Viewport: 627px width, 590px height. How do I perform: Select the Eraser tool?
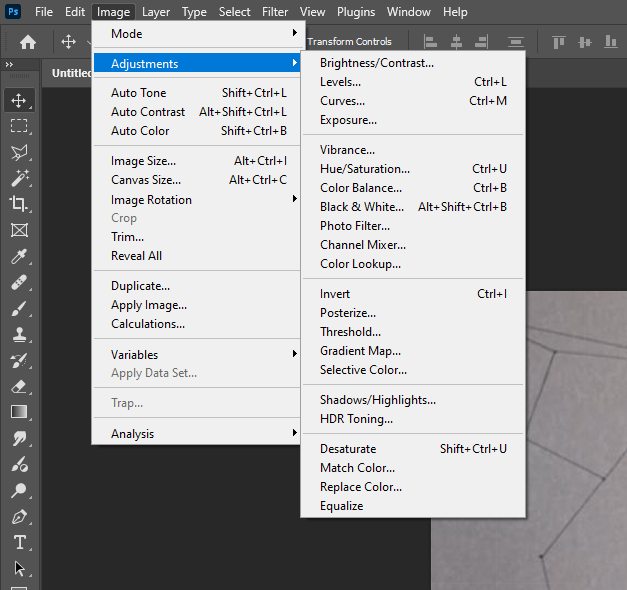tap(19, 386)
